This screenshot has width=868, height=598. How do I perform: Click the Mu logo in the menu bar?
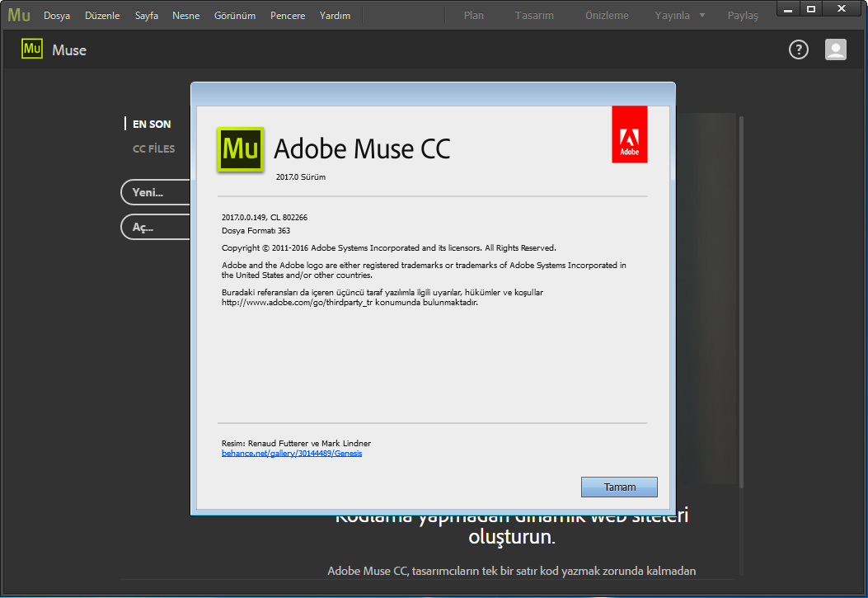19,15
